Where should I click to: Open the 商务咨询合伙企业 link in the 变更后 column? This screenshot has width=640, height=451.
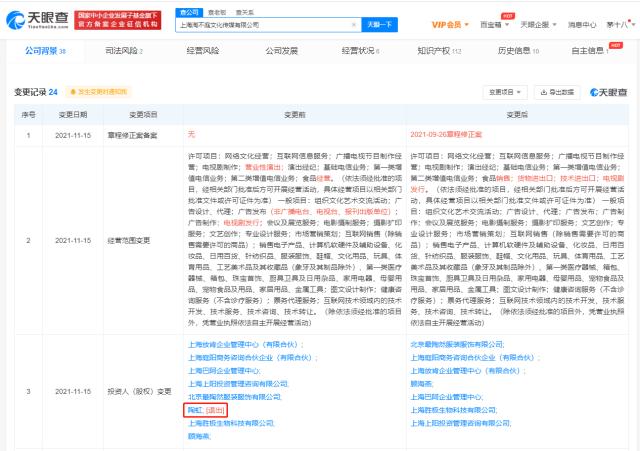(x=473, y=358)
